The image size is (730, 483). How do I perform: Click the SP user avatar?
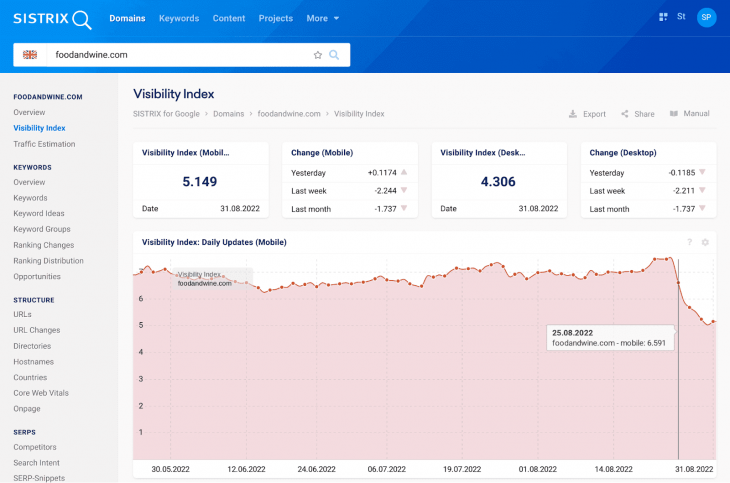pyautogui.click(x=706, y=17)
